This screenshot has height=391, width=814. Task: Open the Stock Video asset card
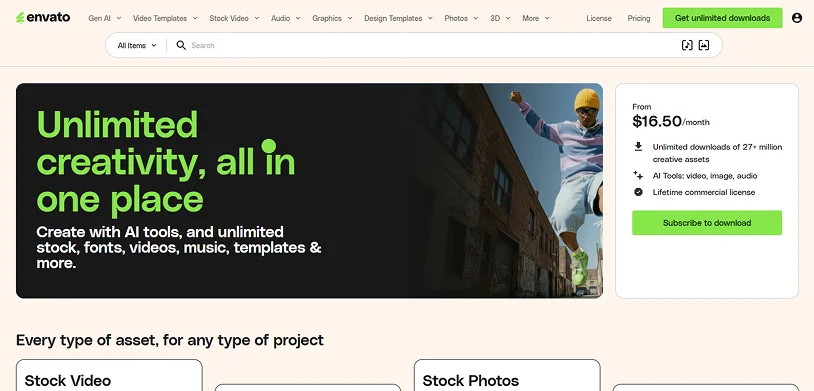[109, 375]
